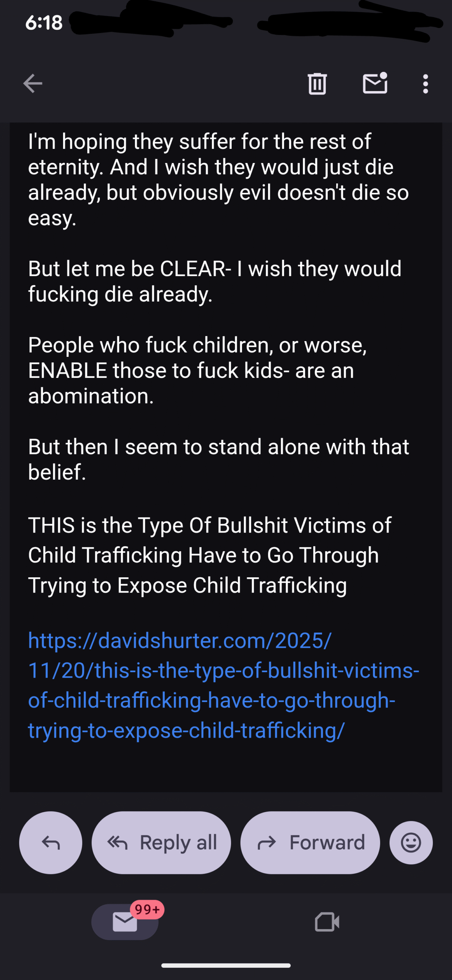Open the davidshurter.com article link
This screenshot has width=452, height=980.
point(224,685)
